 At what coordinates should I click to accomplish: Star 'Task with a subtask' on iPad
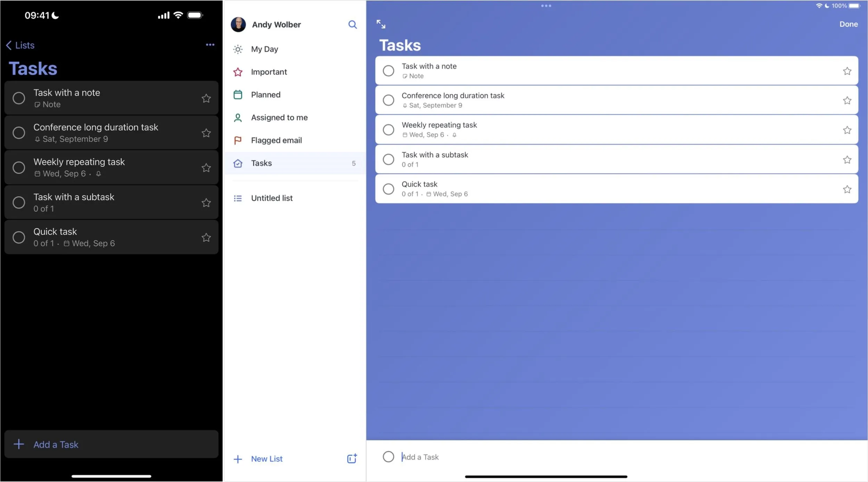click(847, 160)
